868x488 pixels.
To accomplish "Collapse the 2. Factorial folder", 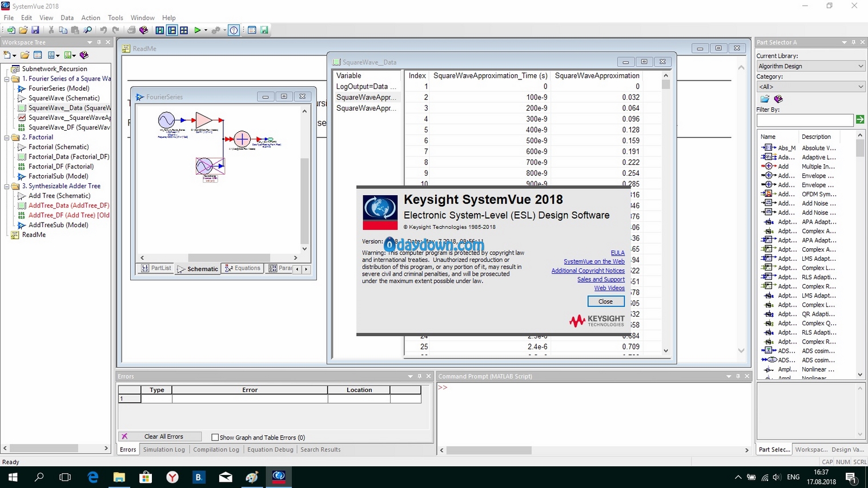I will coord(7,137).
